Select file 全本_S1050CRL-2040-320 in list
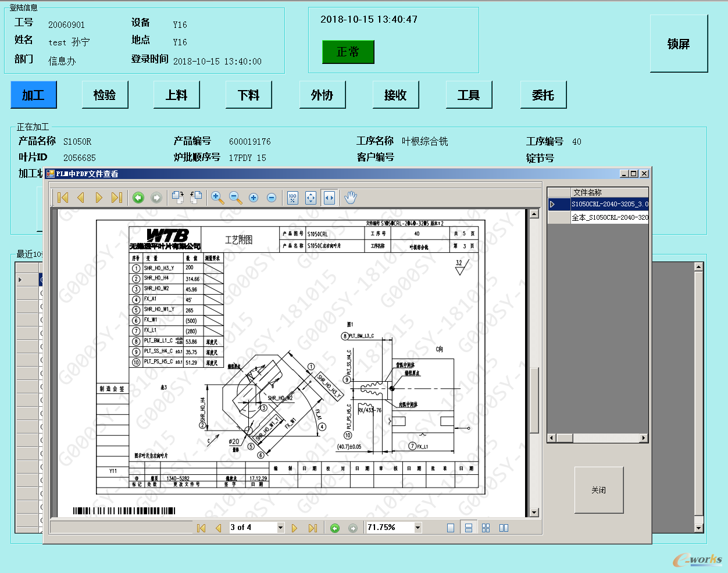 609,217
